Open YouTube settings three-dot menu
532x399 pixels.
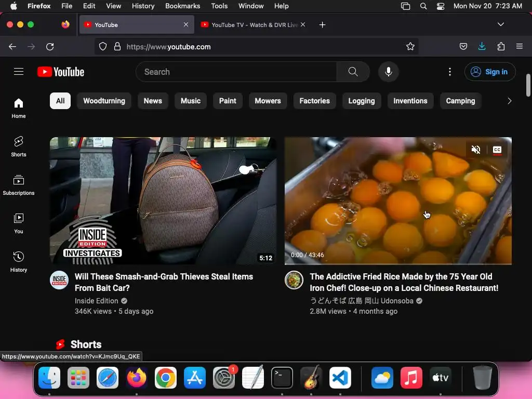[x=450, y=72]
